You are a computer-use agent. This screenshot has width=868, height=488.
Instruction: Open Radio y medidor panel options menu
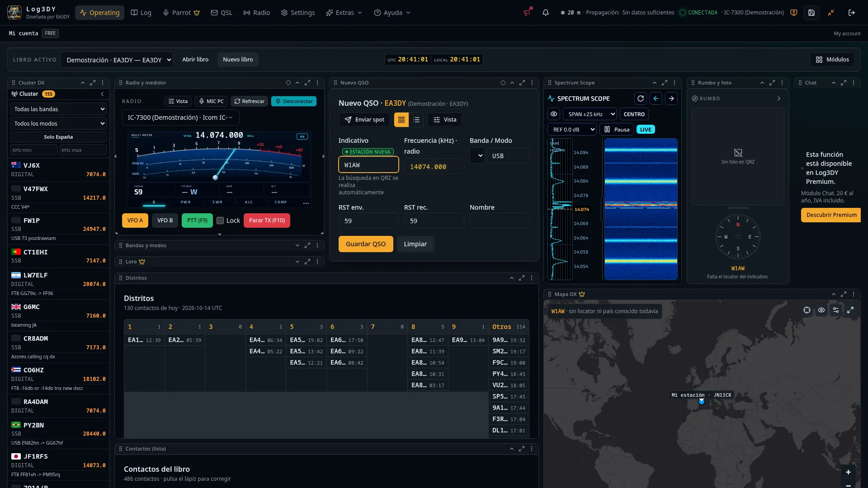point(317,83)
